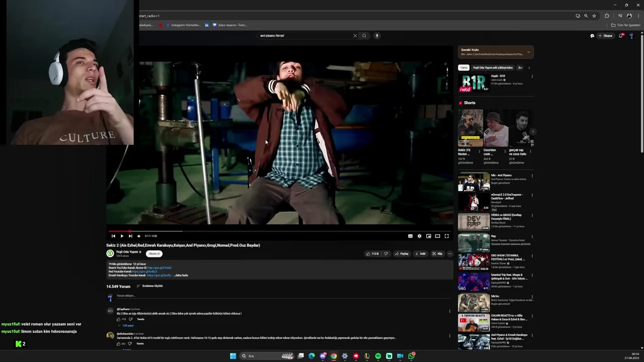Open the Sıralama ölçütü sort menu
The height and width of the screenshot is (362, 644).
tap(150, 286)
